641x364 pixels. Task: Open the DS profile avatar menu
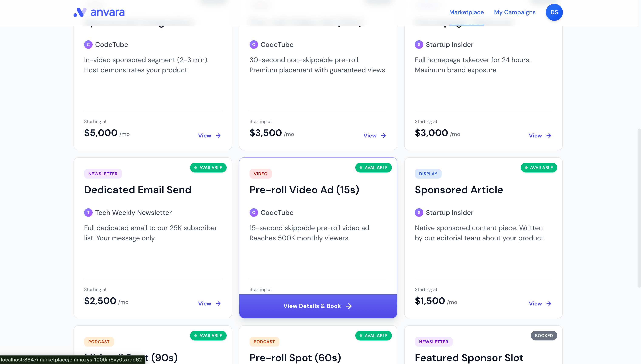coord(554,12)
